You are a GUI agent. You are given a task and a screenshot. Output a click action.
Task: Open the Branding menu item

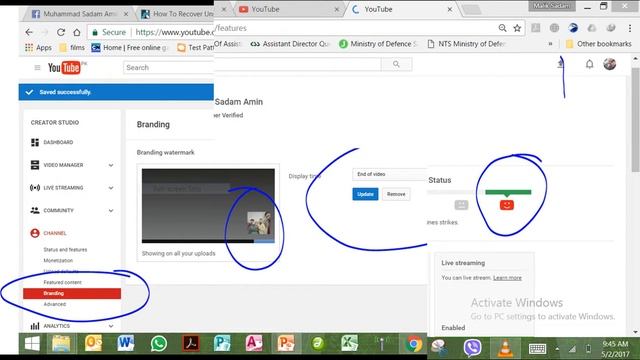click(72, 293)
